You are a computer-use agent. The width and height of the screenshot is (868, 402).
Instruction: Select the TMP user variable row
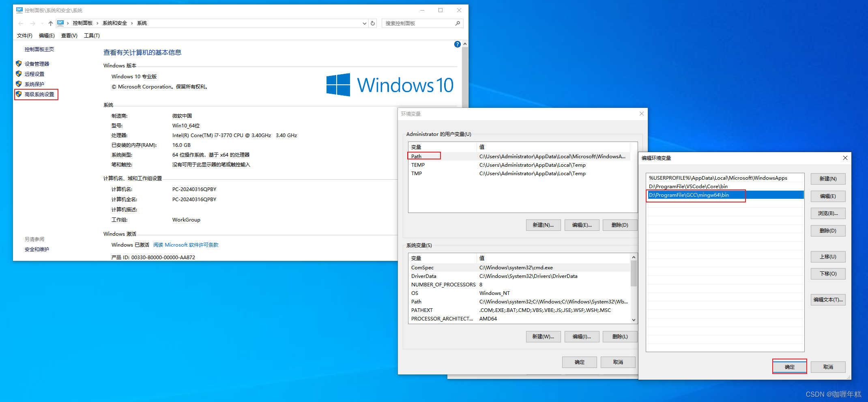pos(519,174)
